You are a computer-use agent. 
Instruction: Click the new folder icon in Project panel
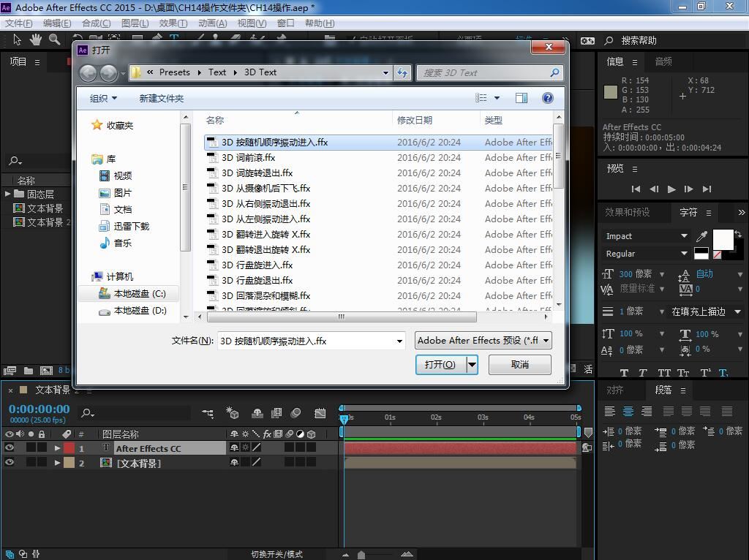click(29, 371)
